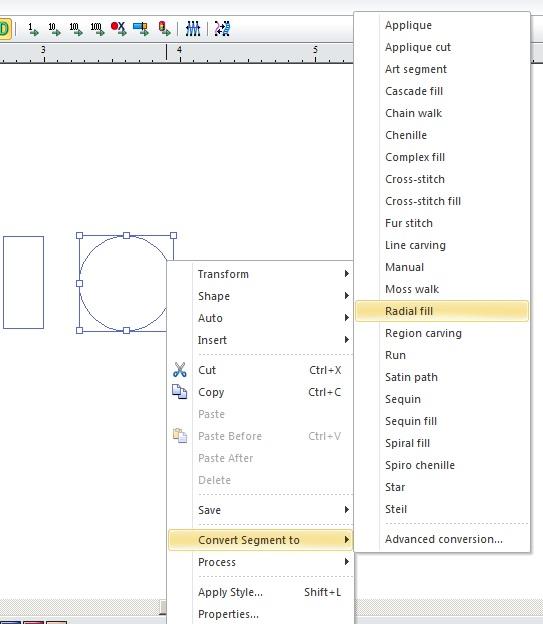The width and height of the screenshot is (543, 624).
Task: Click the outline-to-stitch conversion toolbar icon
Action: 222,29
